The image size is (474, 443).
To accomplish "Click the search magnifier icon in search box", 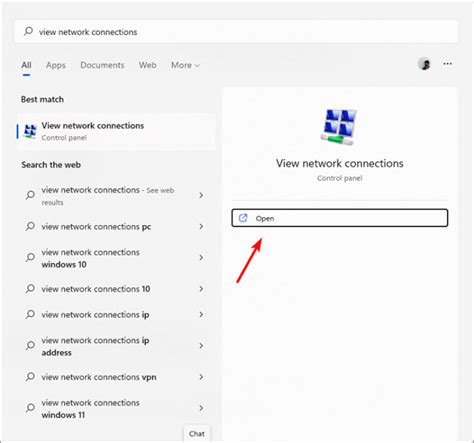I will click(x=28, y=31).
